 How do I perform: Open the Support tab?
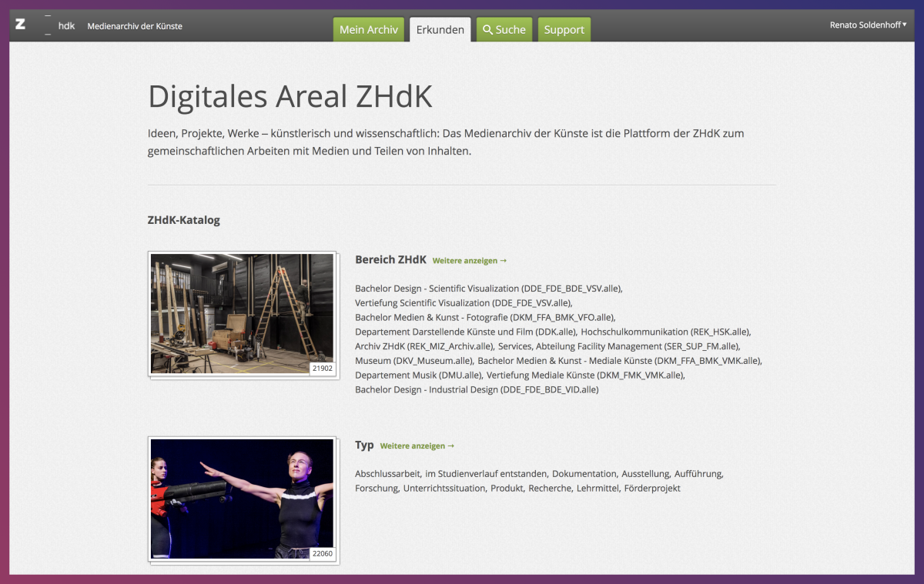pyautogui.click(x=564, y=30)
